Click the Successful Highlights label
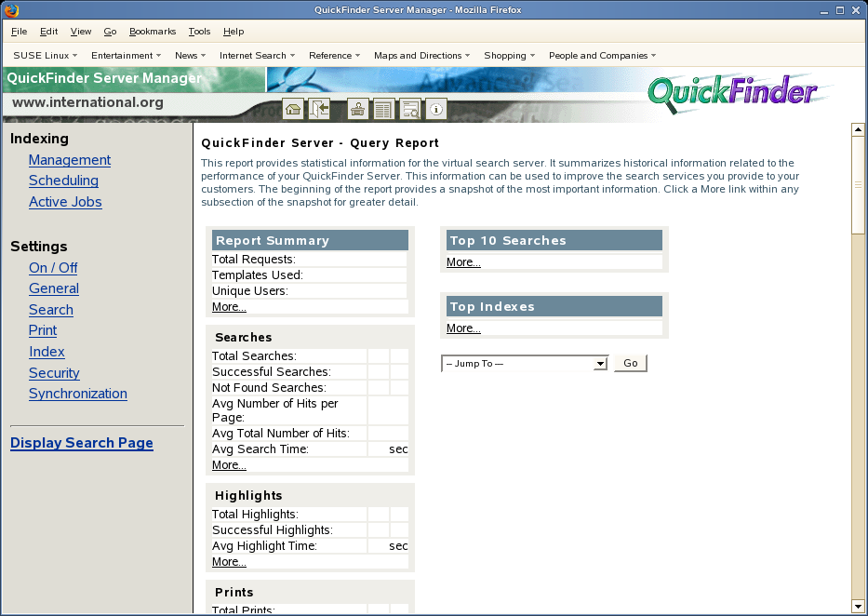Image resolution: width=868 pixels, height=616 pixels. coord(273,530)
